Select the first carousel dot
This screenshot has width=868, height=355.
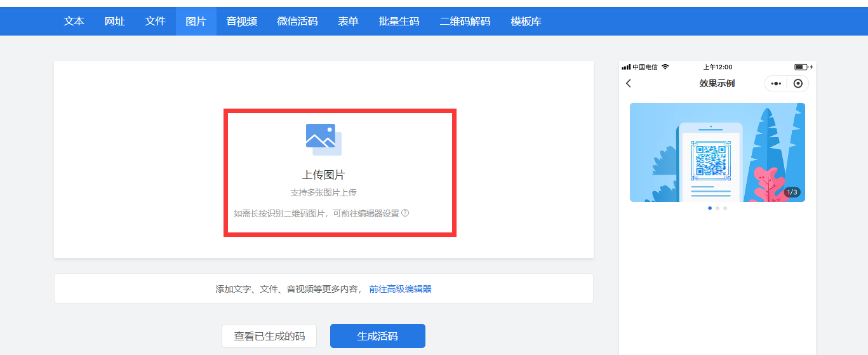[x=710, y=208]
